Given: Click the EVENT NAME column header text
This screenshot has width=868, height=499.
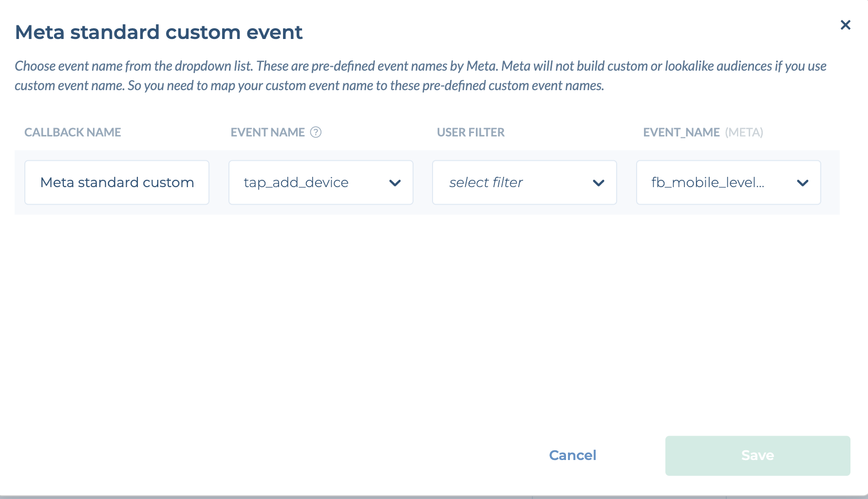Looking at the screenshot, I should tap(267, 132).
